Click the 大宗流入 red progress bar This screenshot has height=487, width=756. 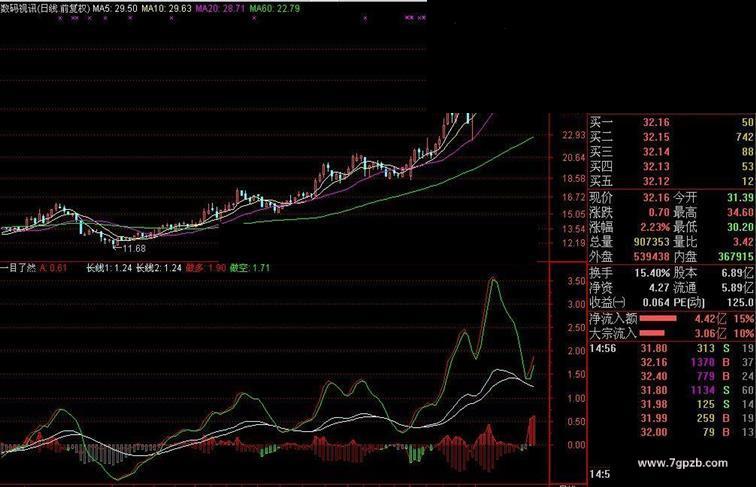(x=652, y=333)
